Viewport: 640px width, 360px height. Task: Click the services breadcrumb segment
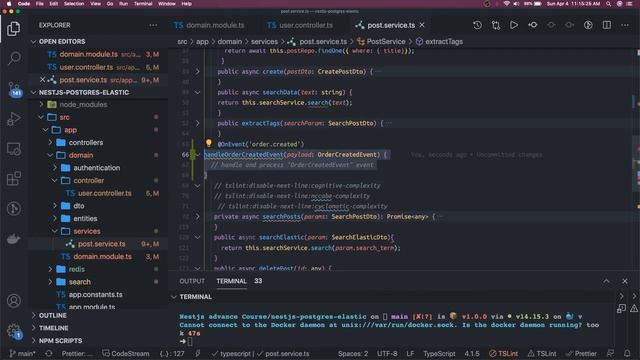[x=264, y=42]
